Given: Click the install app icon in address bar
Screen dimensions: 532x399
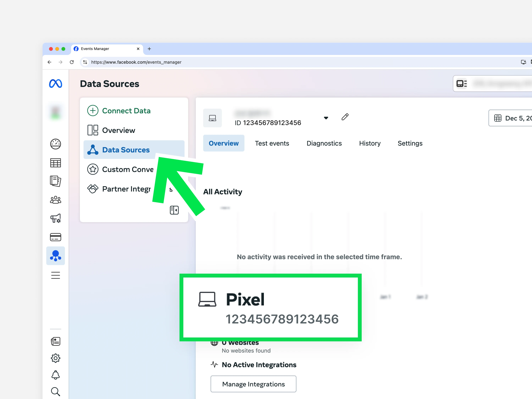Looking at the screenshot, I should click(523, 62).
